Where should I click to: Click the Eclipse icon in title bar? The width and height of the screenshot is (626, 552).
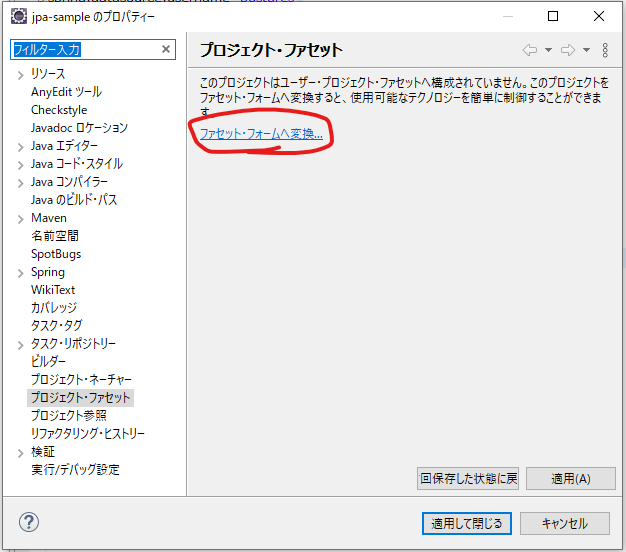(x=18, y=16)
